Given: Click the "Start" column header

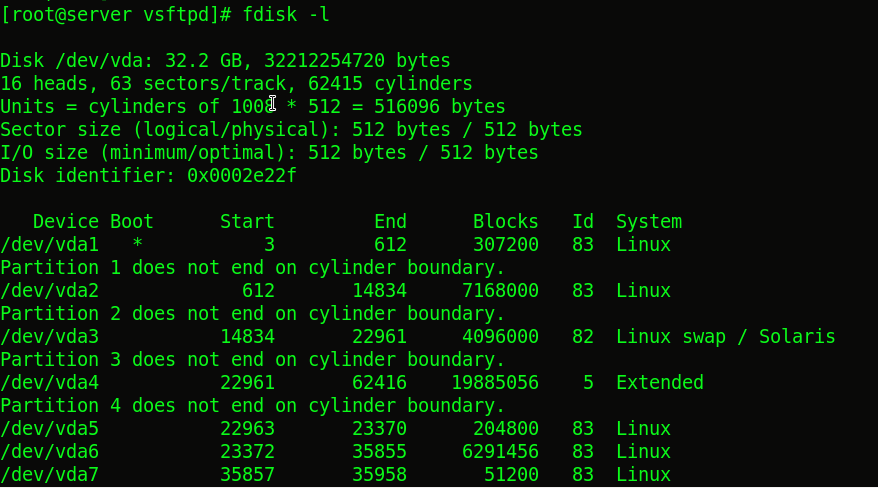Looking at the screenshot, I should [247, 222].
